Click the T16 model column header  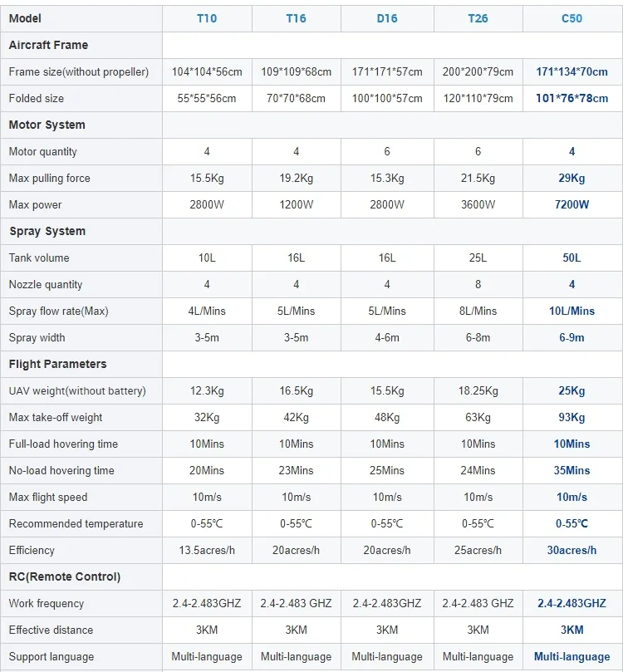pos(296,18)
